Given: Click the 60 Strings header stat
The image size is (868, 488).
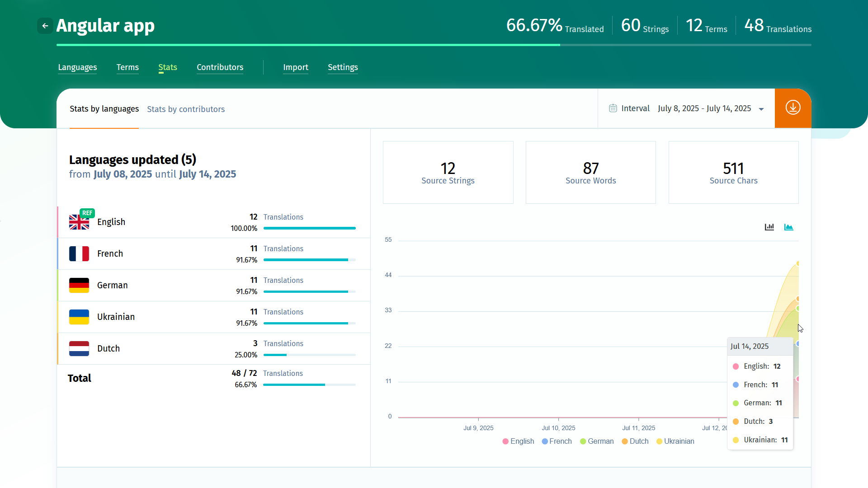Looking at the screenshot, I should pyautogui.click(x=645, y=26).
